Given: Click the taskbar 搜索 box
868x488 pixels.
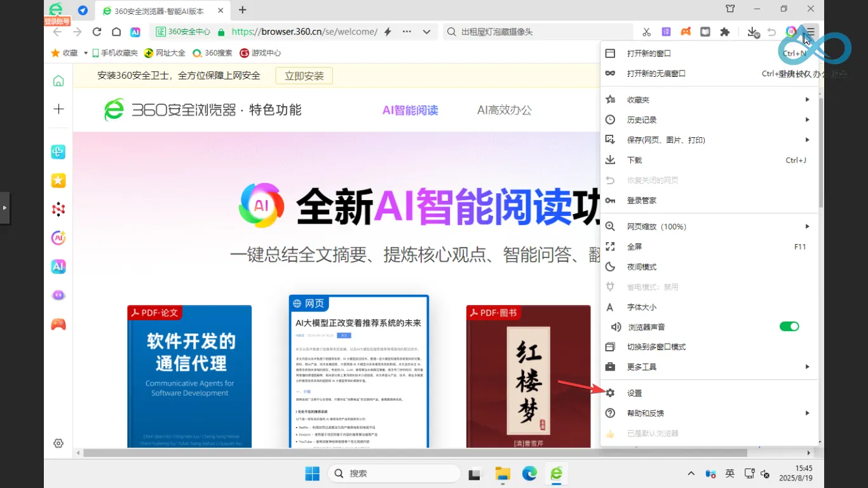Looking at the screenshot, I should (394, 473).
